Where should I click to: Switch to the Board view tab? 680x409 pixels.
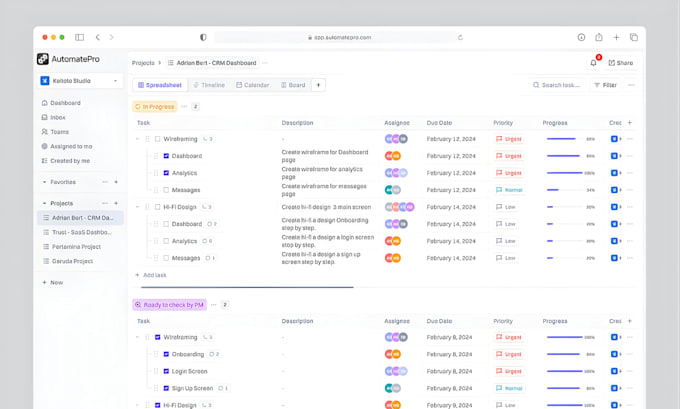293,85
